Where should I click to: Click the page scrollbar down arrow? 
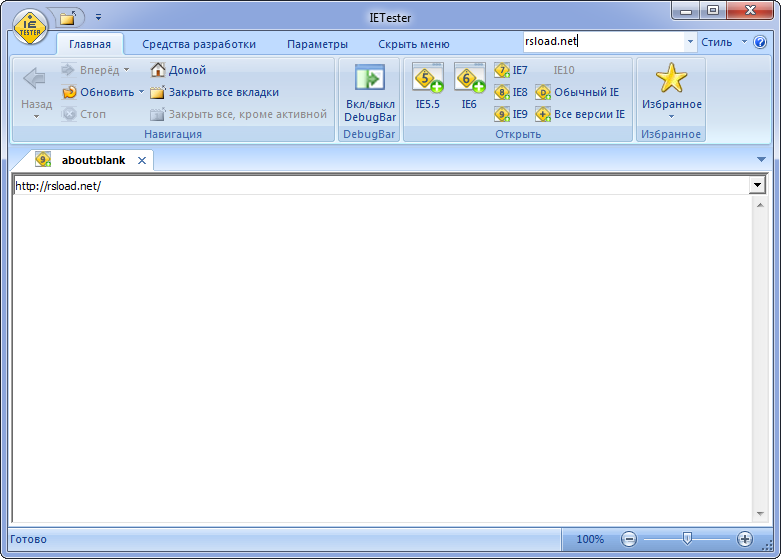coord(760,514)
